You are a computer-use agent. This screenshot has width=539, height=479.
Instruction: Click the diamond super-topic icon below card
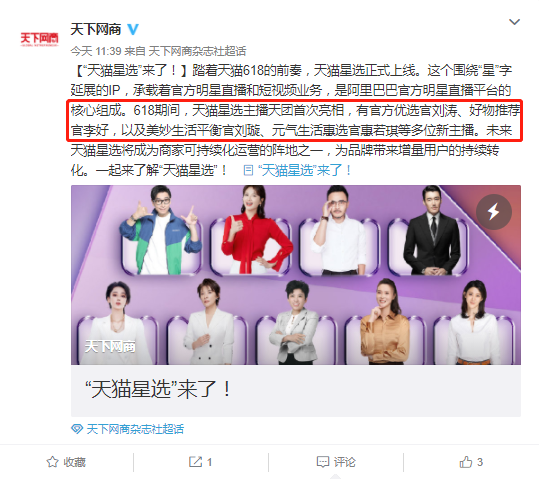click(77, 429)
